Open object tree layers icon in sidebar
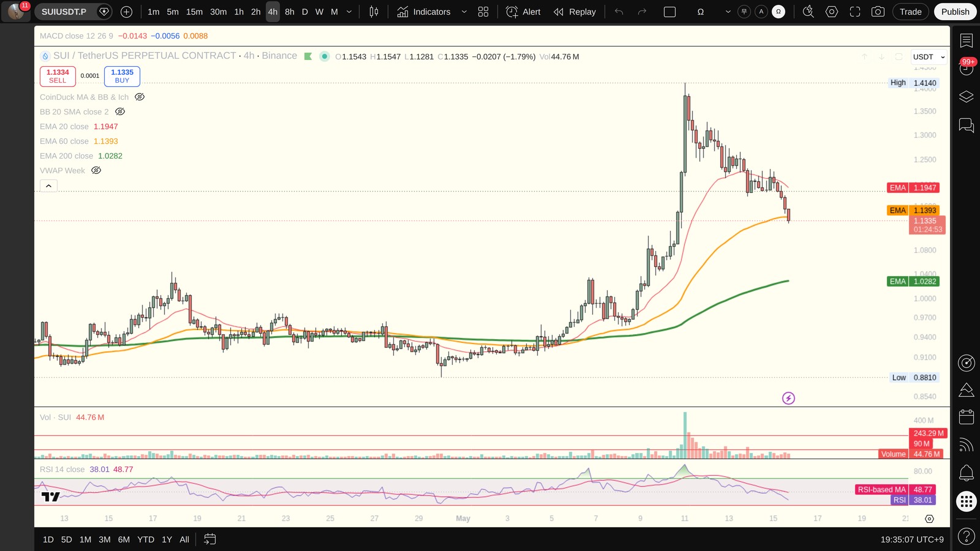980x551 pixels. click(x=967, y=97)
